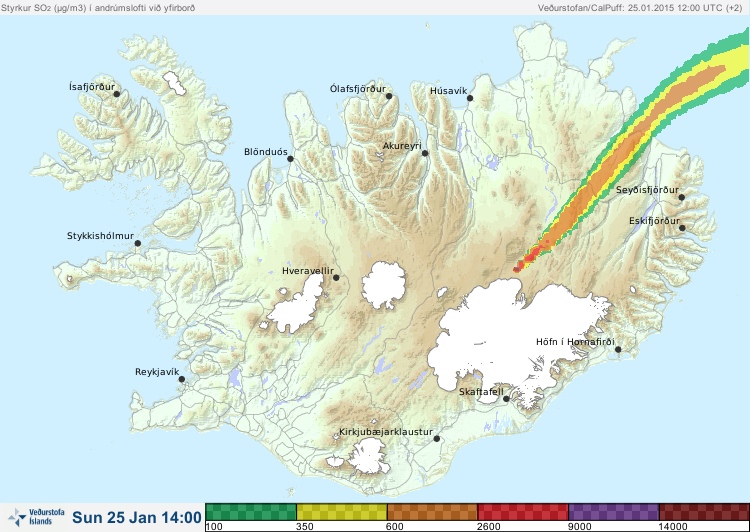Click the Skaftafell label

coord(481,392)
